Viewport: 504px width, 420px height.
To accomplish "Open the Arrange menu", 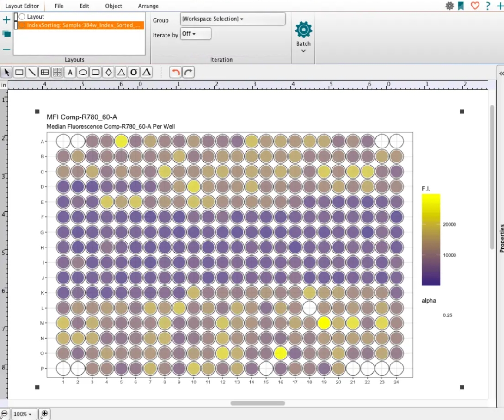I will click(x=148, y=6).
